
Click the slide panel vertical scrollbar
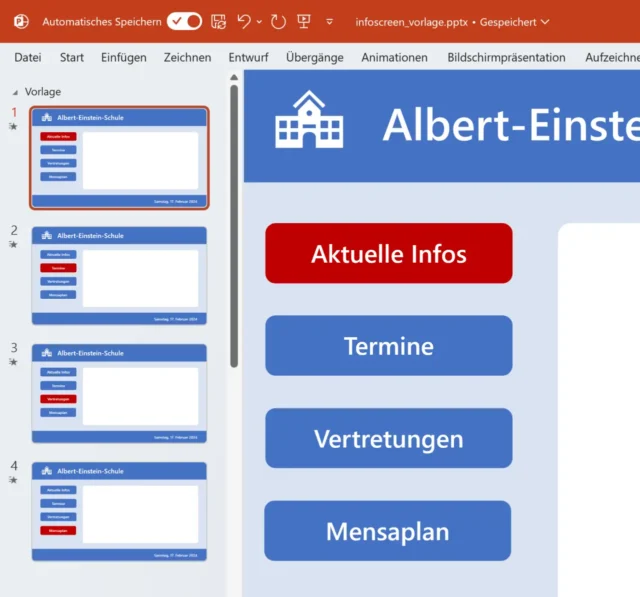click(234, 220)
